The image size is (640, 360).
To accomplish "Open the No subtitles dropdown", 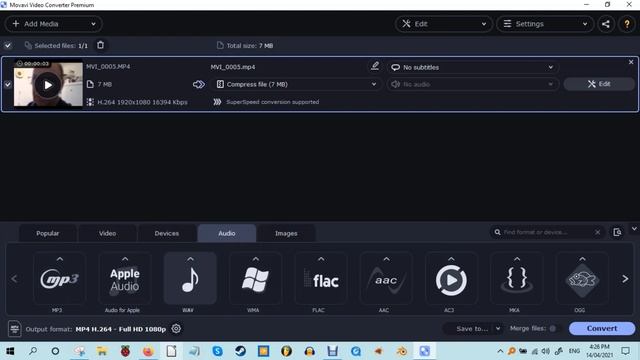I will tap(473, 67).
